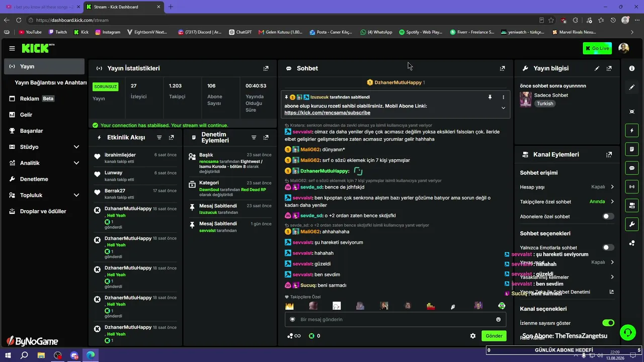The image size is (644, 362).
Task: Pop out the Yayın İstatistikleri panel
Action: pyautogui.click(x=266, y=68)
